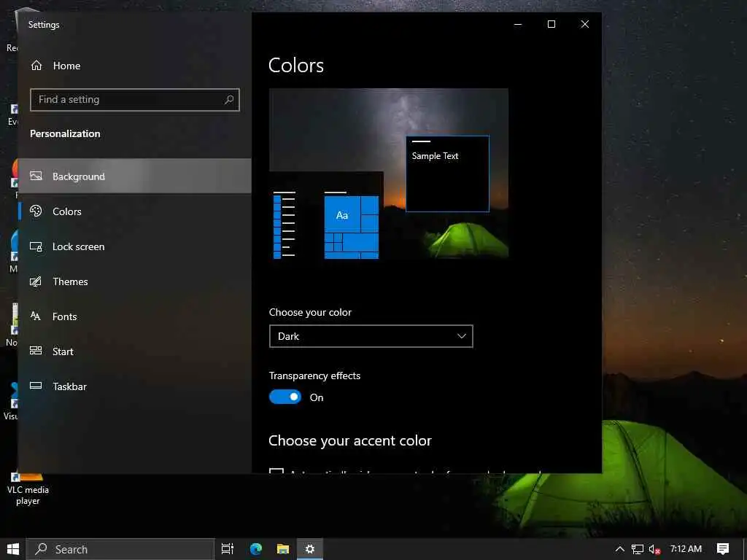Open the network status tray icon
Screen dimensions: 747x560
(638, 549)
